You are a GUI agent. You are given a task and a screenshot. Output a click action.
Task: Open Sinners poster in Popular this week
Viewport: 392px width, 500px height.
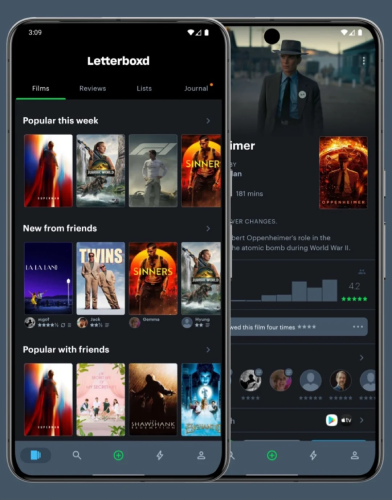point(201,171)
